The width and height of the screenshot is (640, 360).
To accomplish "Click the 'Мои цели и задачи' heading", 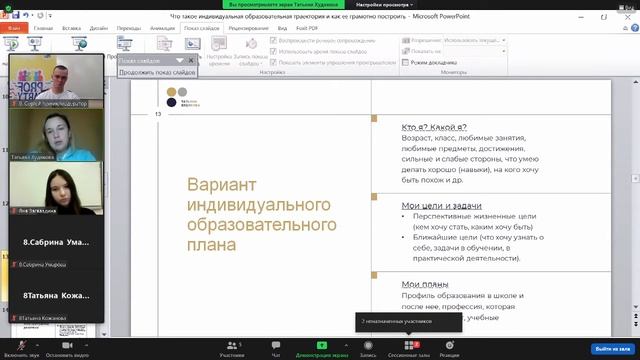I will (x=442, y=206).
